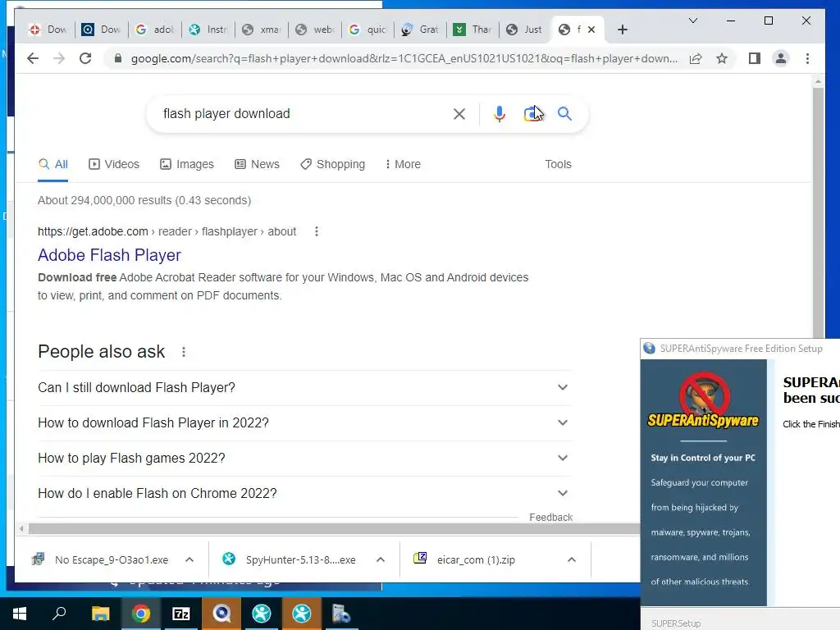The image size is (840, 630).
Task: View site info via the padlock icon
Action: pos(118,58)
